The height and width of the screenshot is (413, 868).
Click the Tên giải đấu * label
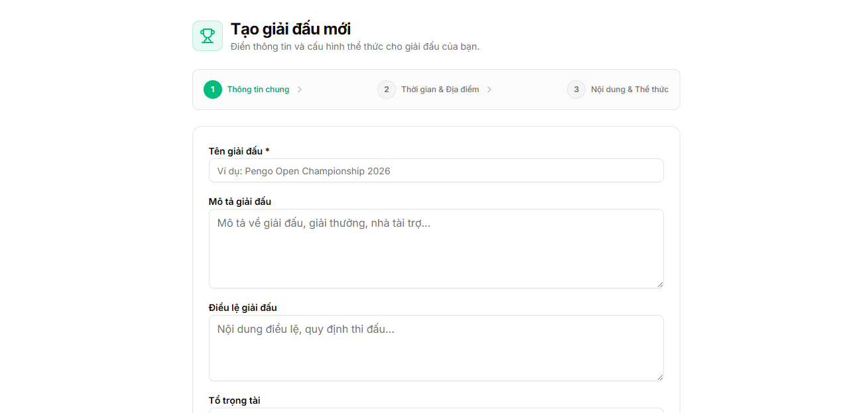coord(239,151)
